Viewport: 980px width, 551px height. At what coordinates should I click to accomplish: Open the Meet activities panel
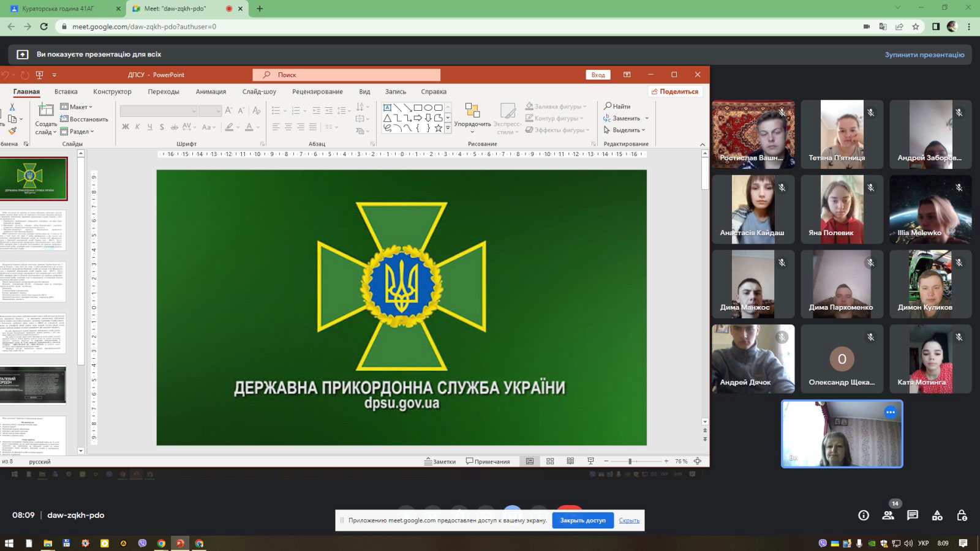[x=937, y=515]
